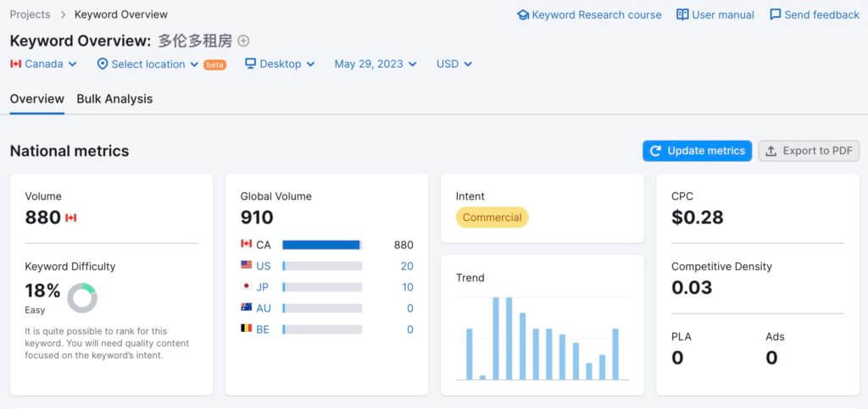Click the last bar in Trend chart
Viewport: 868px width, 409px height.
click(615, 354)
